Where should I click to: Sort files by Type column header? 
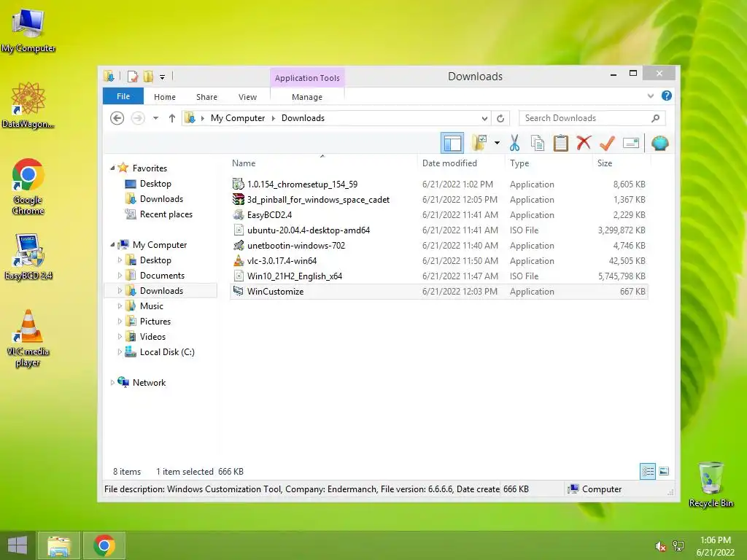tap(519, 163)
